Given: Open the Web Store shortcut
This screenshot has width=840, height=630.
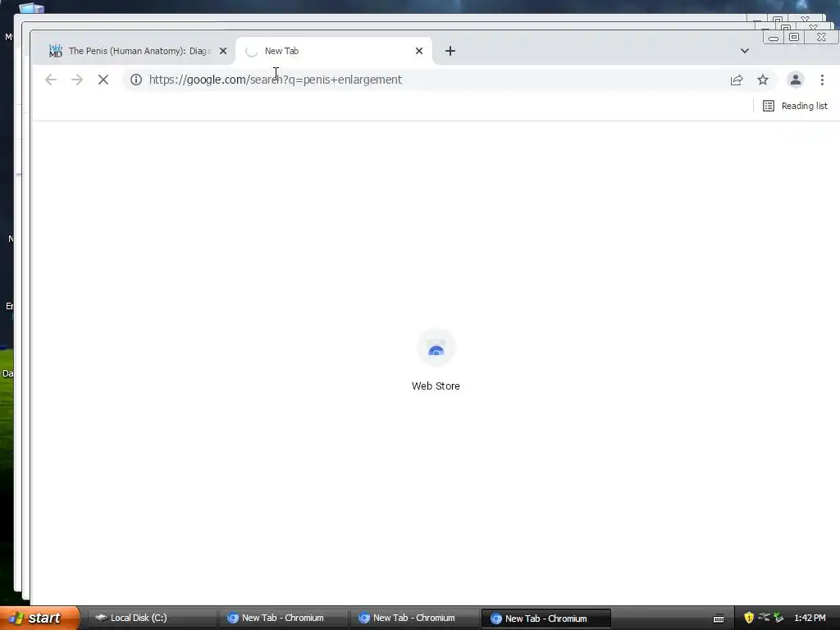Looking at the screenshot, I should click(x=436, y=360).
